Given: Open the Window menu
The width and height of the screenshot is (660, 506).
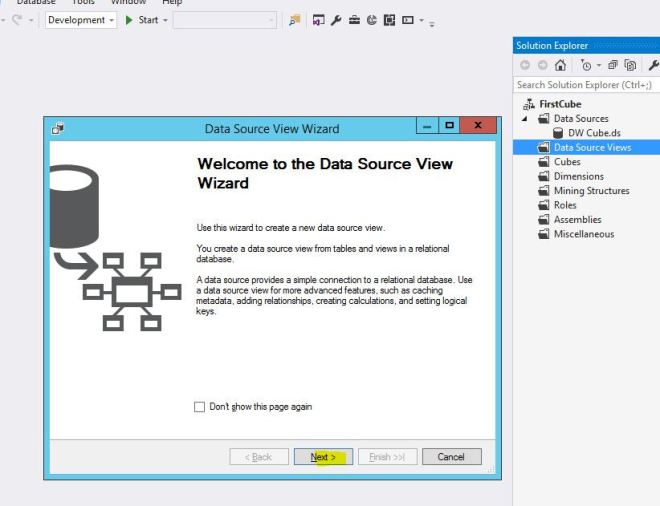Looking at the screenshot, I should point(128,2).
